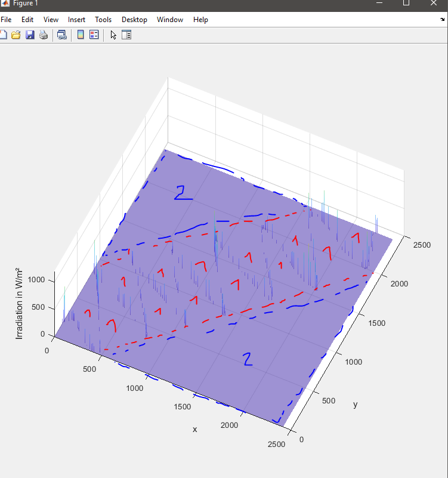This screenshot has height=478, width=448.
Task: Open the File menu
Action: 6,20
